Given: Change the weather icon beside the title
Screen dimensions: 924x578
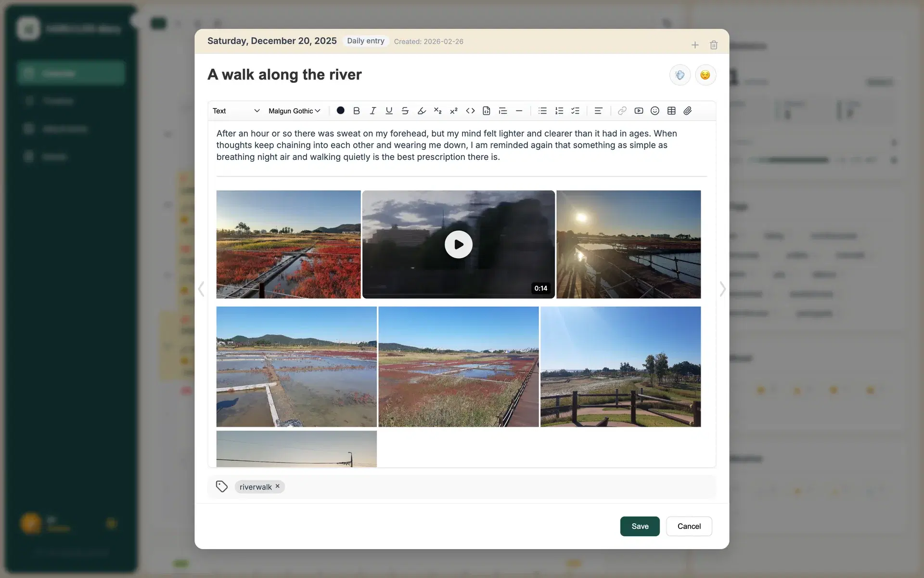Looking at the screenshot, I should point(680,75).
